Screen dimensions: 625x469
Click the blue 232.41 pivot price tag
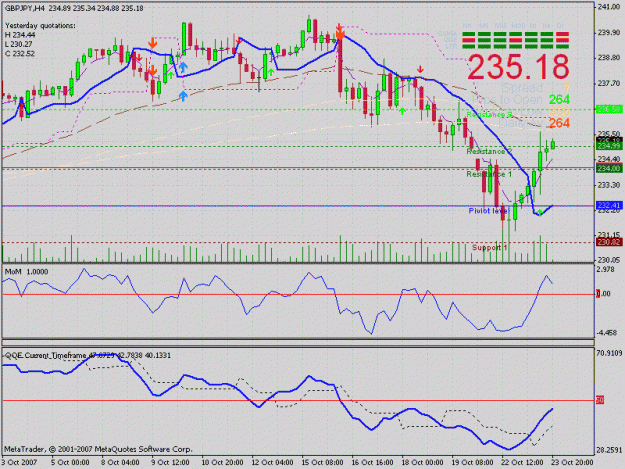pyautogui.click(x=609, y=205)
